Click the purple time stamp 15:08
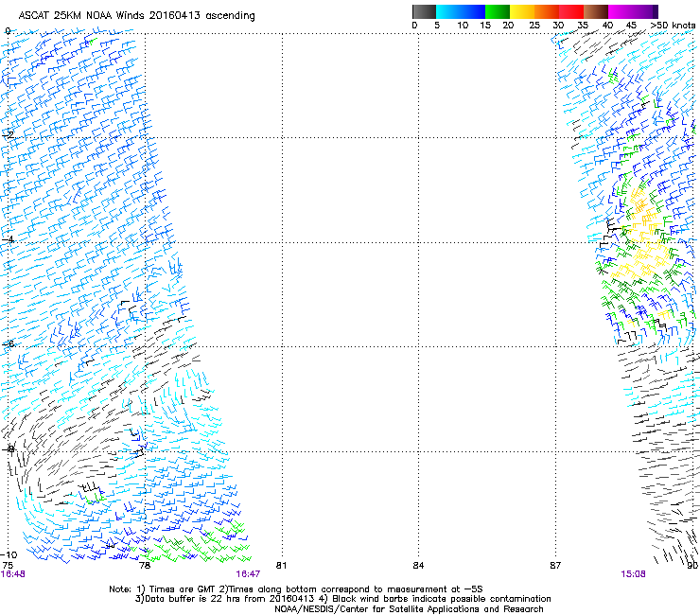The width and height of the screenshot is (700, 615). (633, 574)
